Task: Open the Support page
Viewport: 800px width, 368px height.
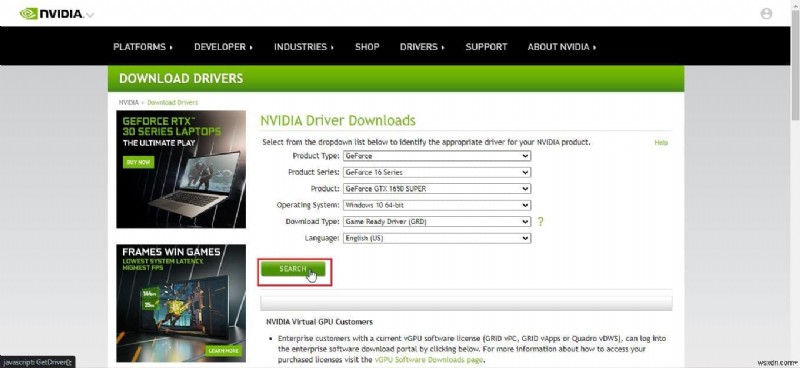Action: [x=486, y=46]
